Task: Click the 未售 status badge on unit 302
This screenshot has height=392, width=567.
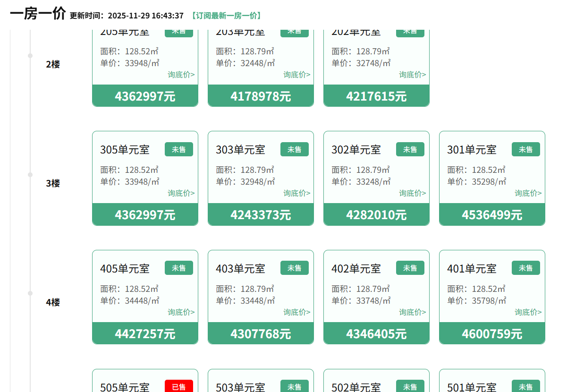Action: coord(410,150)
